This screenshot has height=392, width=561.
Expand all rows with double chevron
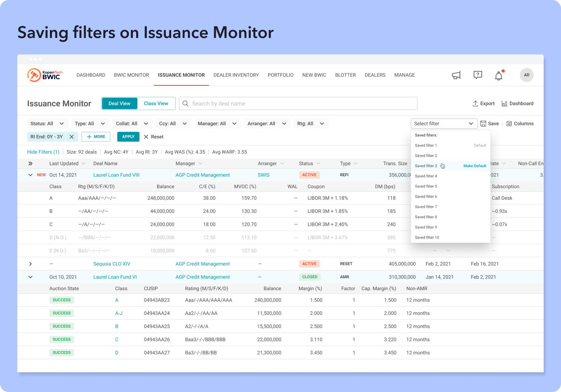click(x=31, y=163)
